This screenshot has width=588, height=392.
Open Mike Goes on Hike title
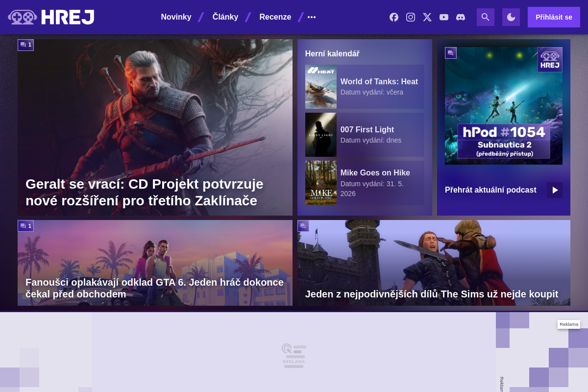pyautogui.click(x=375, y=172)
